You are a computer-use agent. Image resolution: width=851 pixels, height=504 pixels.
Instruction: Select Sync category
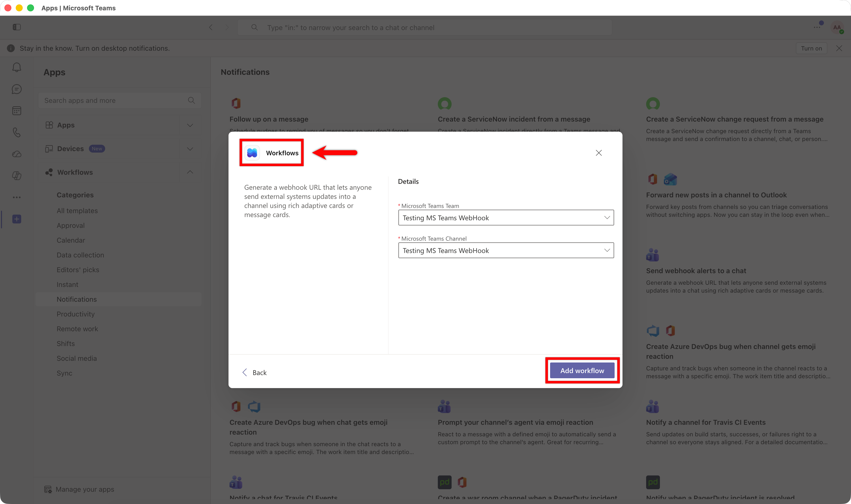[x=64, y=373]
